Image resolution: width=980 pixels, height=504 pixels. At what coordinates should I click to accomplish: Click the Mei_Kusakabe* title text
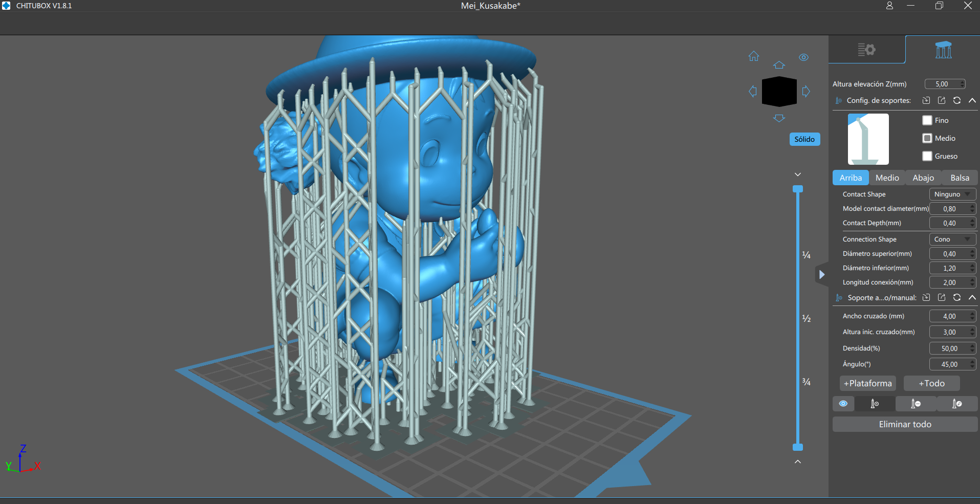(490, 6)
